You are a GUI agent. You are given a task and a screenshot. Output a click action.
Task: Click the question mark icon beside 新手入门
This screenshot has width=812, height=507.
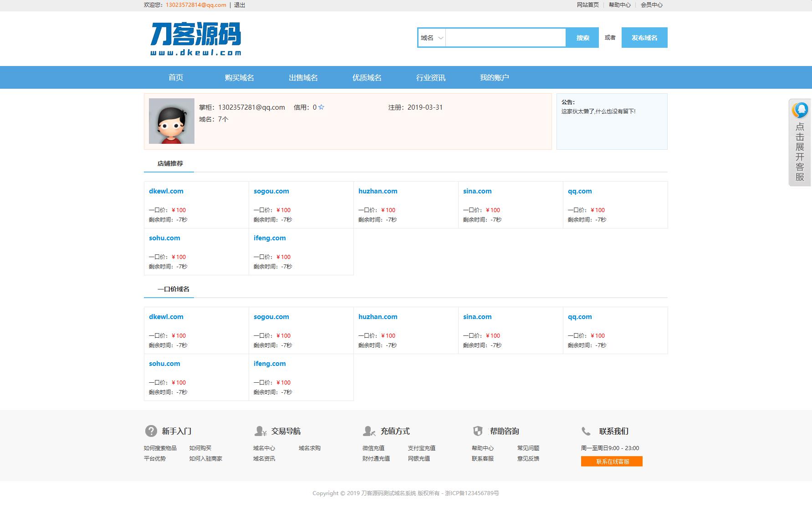click(x=151, y=431)
